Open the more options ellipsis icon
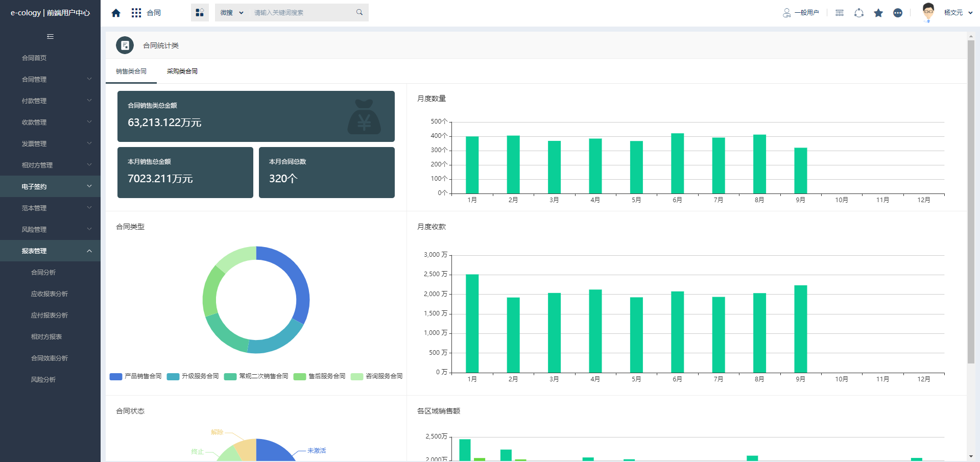 click(x=898, y=13)
